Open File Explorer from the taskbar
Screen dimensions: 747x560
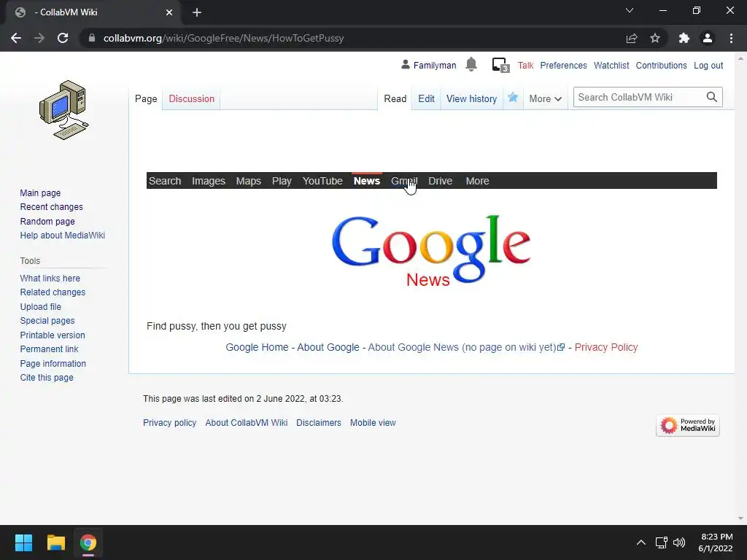55,542
